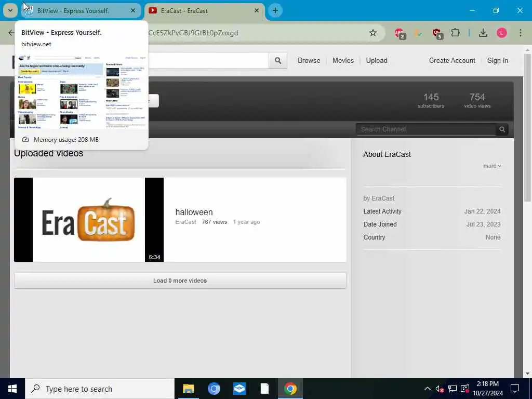Open the Movies page
The width and height of the screenshot is (532, 399).
tap(343, 60)
